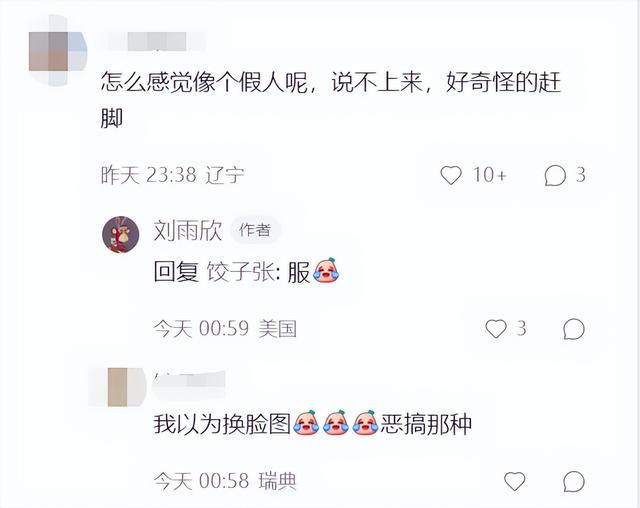Select the comment 我以为换脸图

(222, 424)
